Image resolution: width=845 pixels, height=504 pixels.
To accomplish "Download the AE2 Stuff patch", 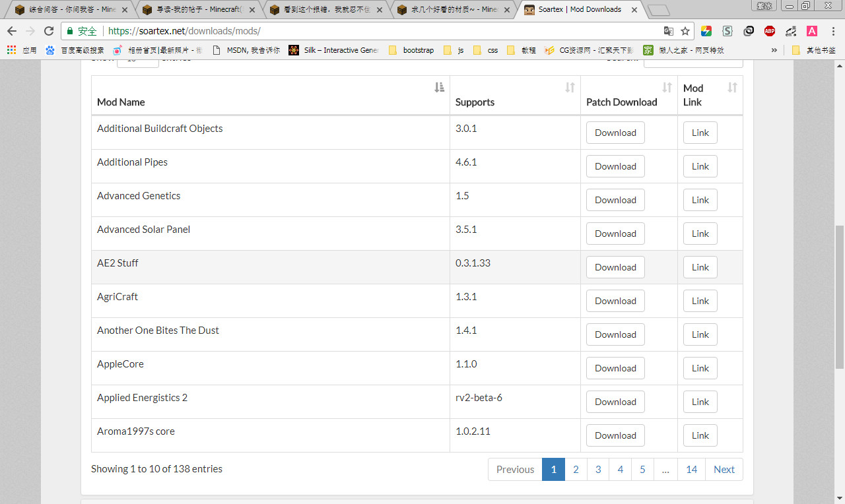I will click(615, 267).
